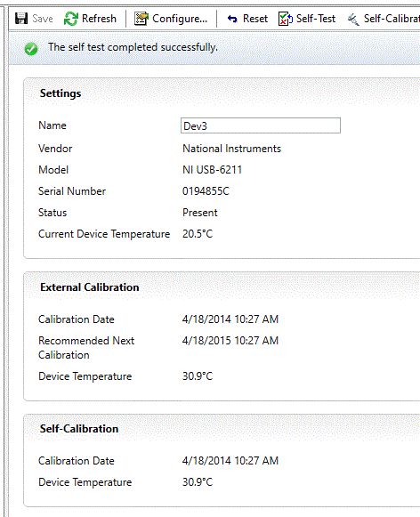Click the Name label

52,125
